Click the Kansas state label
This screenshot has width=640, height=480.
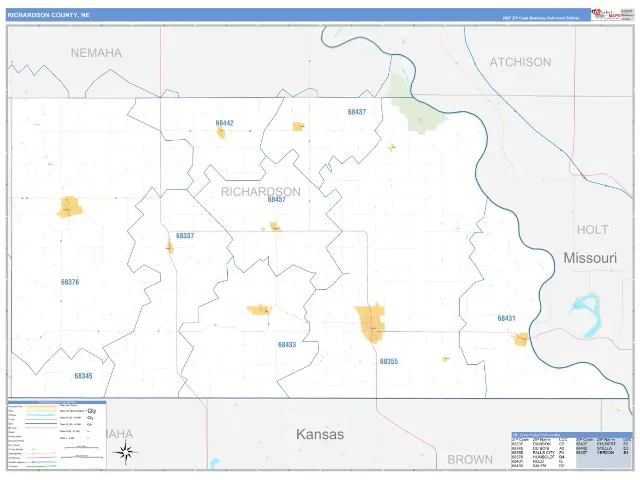tap(320, 434)
